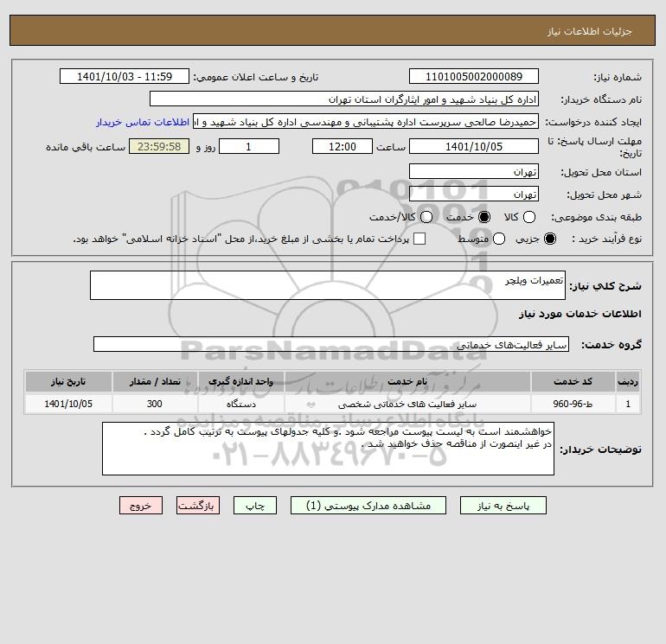The width and height of the screenshot is (666, 644).
Task: Click the توضیحات خریدار label
Action: pyautogui.click(x=600, y=450)
